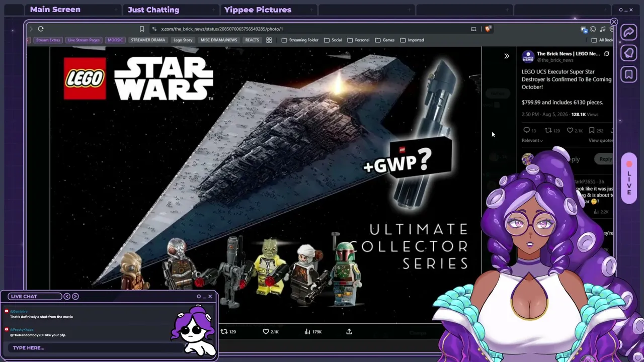The image size is (644, 362).
Task: Open the Lego Story bookmark
Action: (183, 40)
